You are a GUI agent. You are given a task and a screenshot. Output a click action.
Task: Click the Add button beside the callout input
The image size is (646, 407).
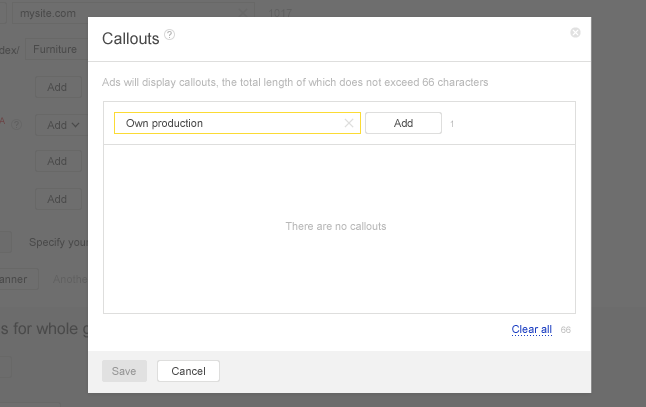coord(403,123)
